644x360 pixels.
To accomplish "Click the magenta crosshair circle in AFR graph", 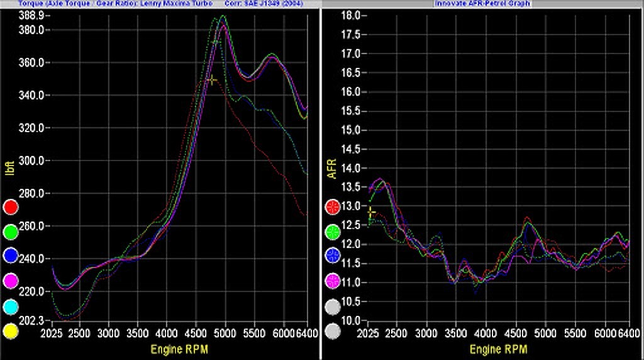I will [x=334, y=281].
